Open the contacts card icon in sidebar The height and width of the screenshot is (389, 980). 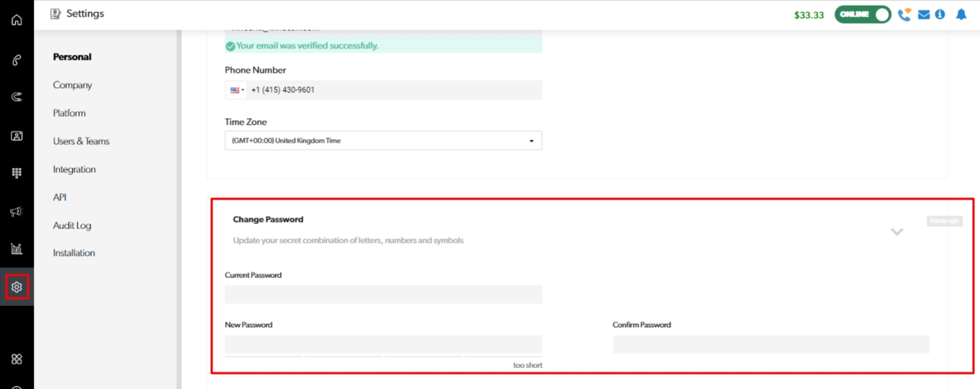click(x=17, y=135)
